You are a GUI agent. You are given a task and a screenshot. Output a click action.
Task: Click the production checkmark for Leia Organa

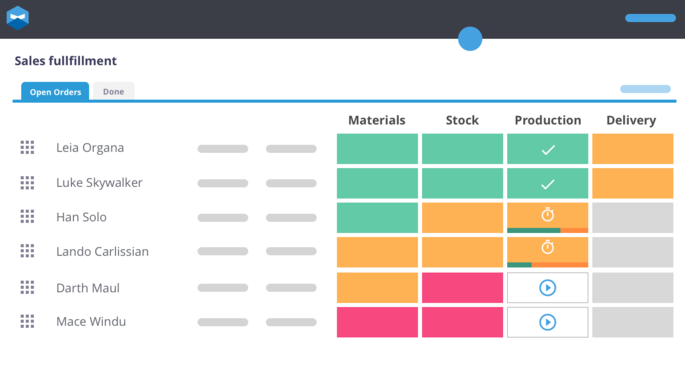pyautogui.click(x=548, y=150)
